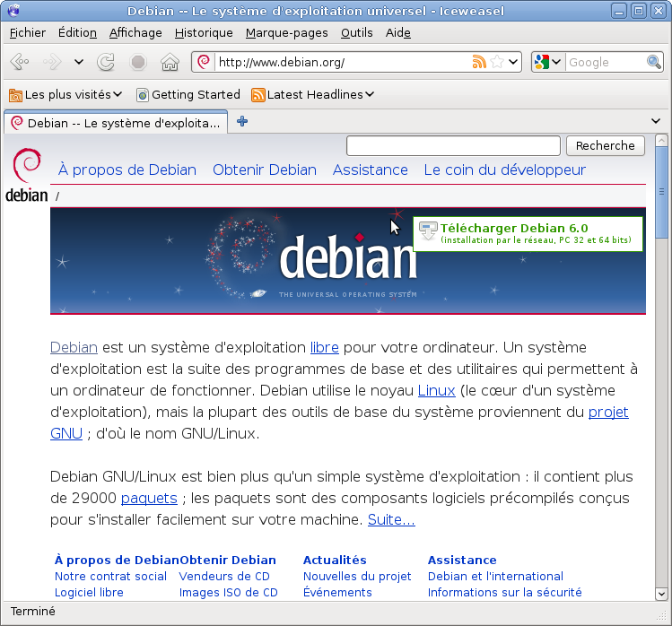The image size is (672, 626).
Task: Open the back/forward history dropdown arrow
Action: [78, 62]
